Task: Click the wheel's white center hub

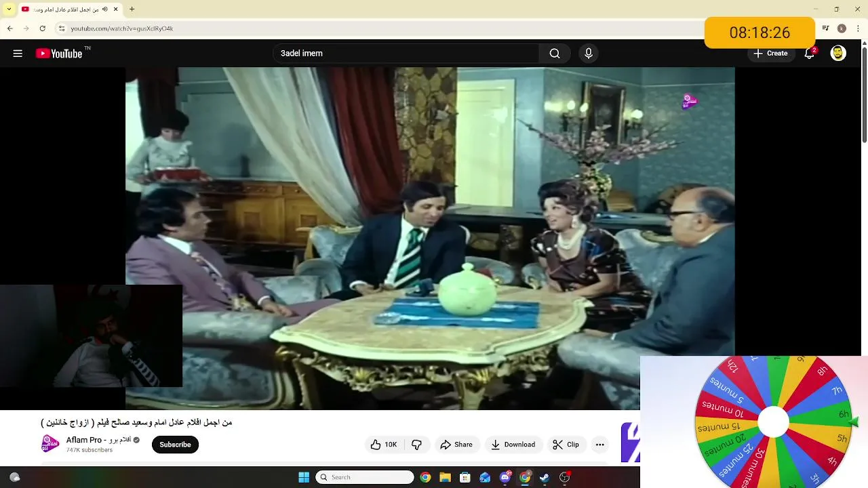Action: click(x=773, y=423)
